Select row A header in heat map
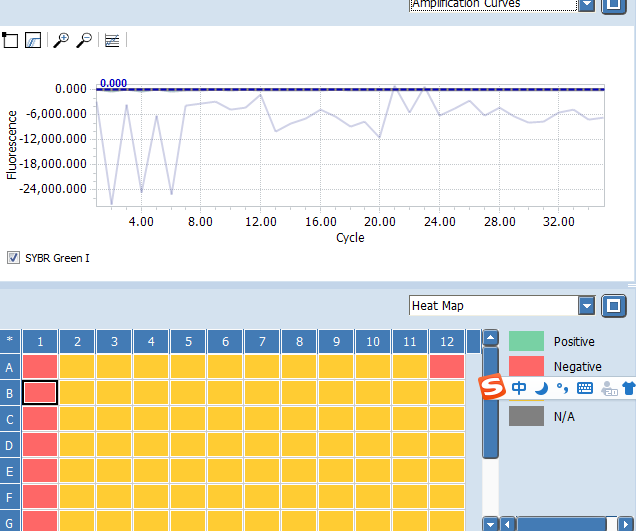The image size is (636, 531). click(x=10, y=368)
